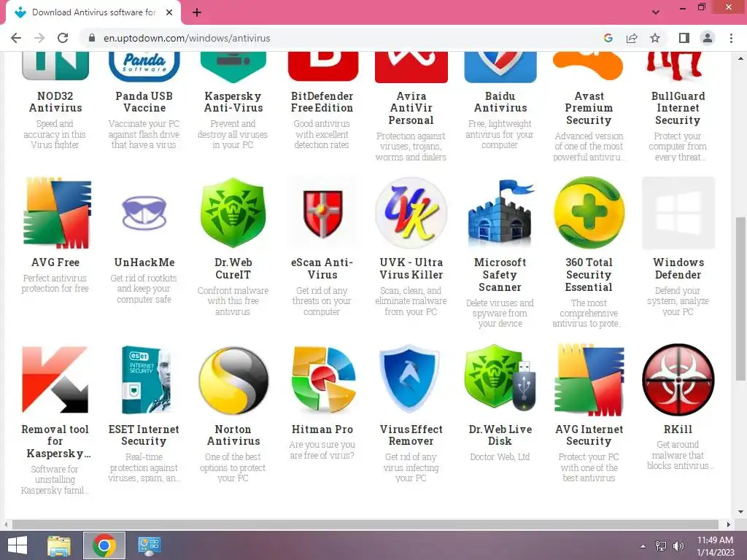This screenshot has width=747, height=560.
Task: Click the BullGuard Internet Security icon
Action: (675, 66)
